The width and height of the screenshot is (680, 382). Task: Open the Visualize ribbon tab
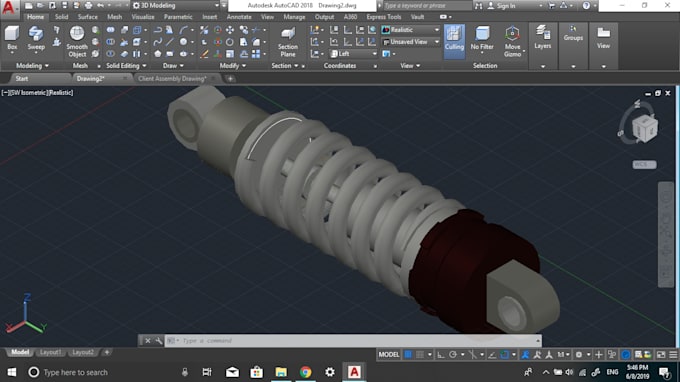(143, 17)
